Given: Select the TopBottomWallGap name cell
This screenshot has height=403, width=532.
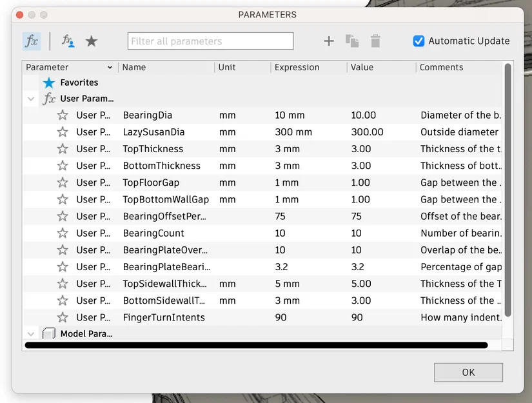Looking at the screenshot, I should pos(166,199).
